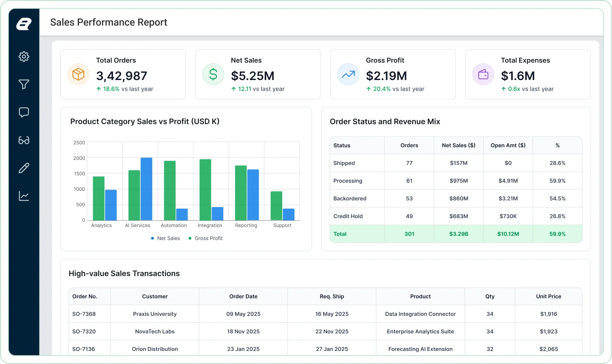Screen dimensions: 612x364
Task: Click the blue AI Services bar
Action: coord(147,189)
